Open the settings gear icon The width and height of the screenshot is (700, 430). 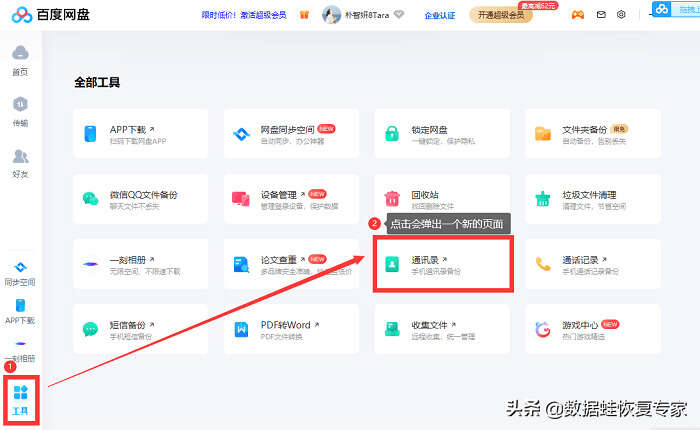[621, 15]
